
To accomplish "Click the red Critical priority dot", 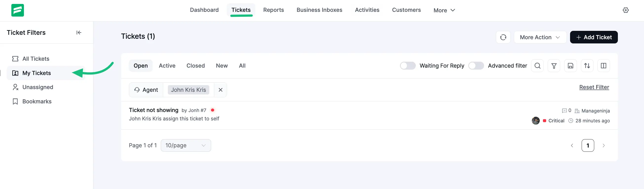I will pos(544,121).
